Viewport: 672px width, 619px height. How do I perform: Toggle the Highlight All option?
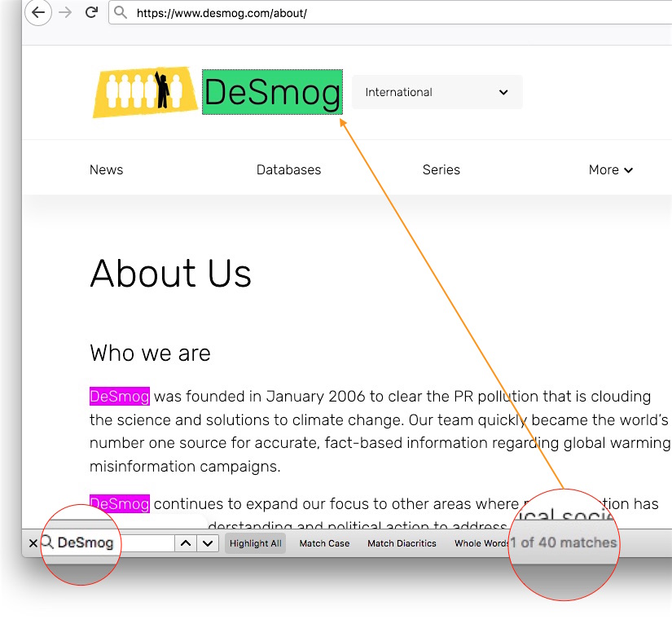255,543
